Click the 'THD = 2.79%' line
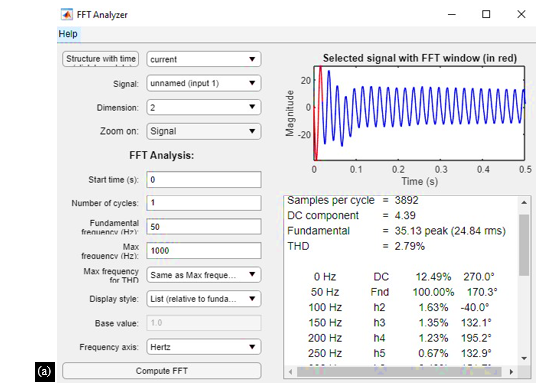 (356, 246)
